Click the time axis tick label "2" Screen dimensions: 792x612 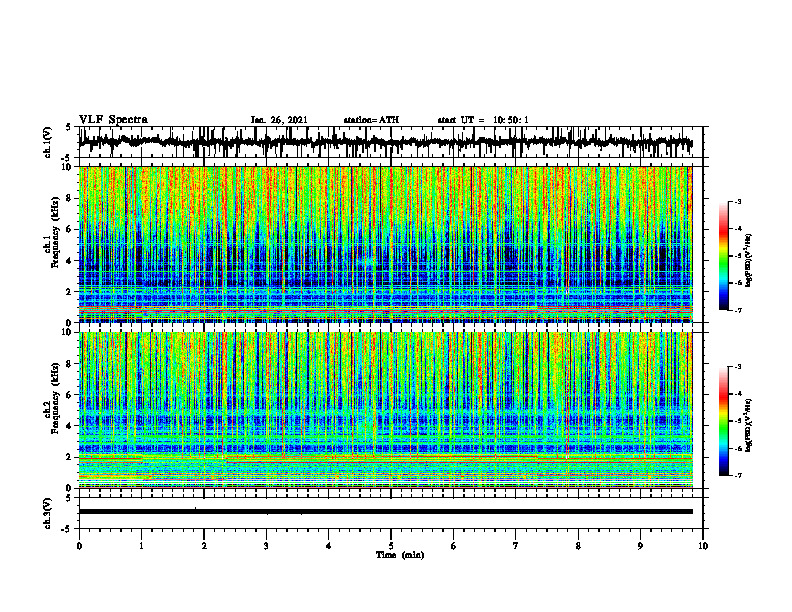[204, 546]
